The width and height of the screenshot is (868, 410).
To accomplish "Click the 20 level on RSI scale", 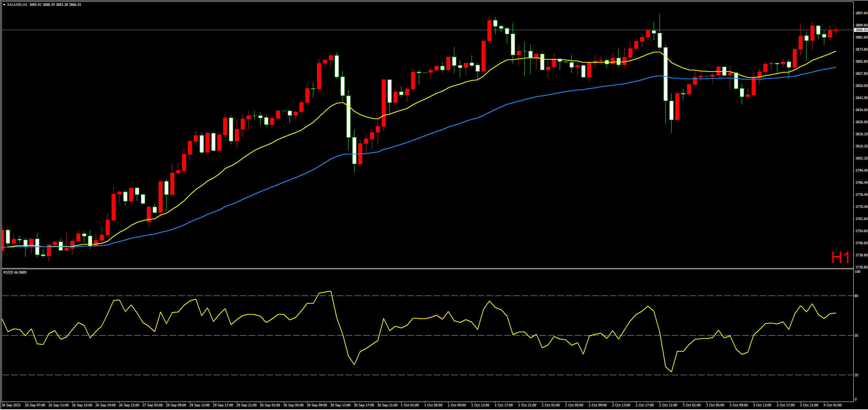I will click(x=856, y=375).
